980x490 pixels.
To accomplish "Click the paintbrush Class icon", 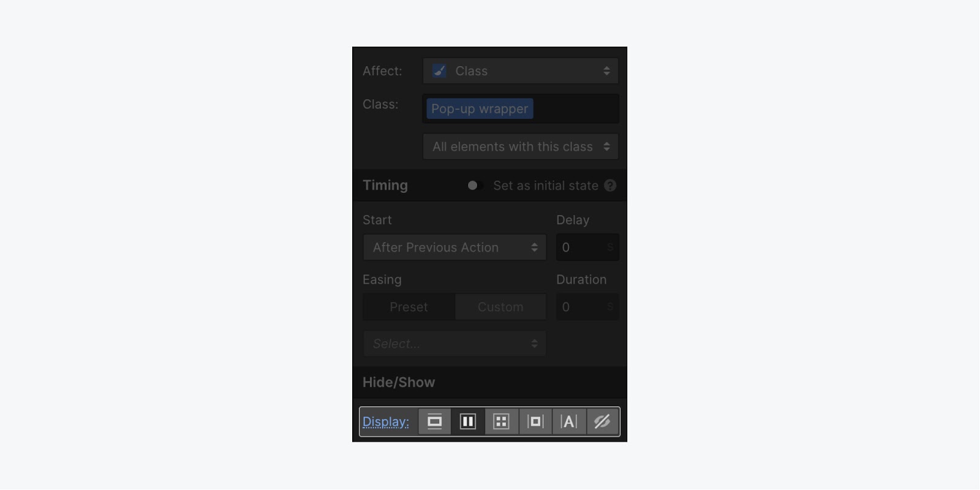I will tap(439, 71).
